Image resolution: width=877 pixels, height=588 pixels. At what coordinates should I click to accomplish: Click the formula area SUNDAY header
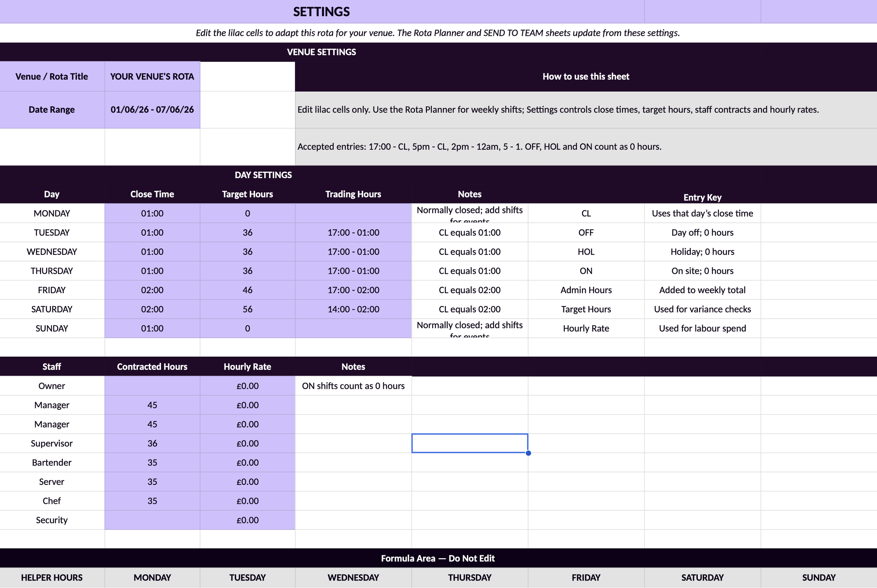click(819, 577)
